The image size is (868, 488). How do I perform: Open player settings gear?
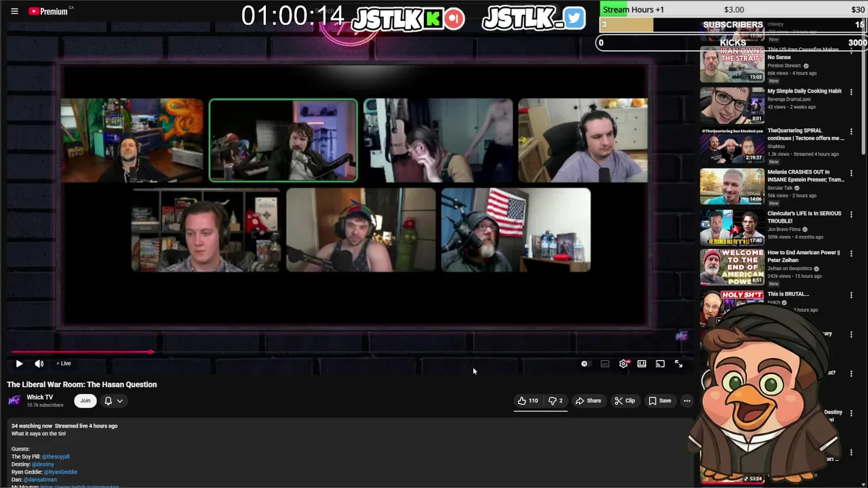point(623,364)
